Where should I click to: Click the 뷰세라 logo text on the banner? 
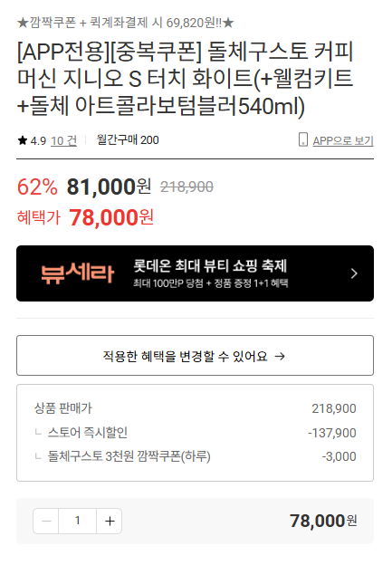[x=77, y=273]
